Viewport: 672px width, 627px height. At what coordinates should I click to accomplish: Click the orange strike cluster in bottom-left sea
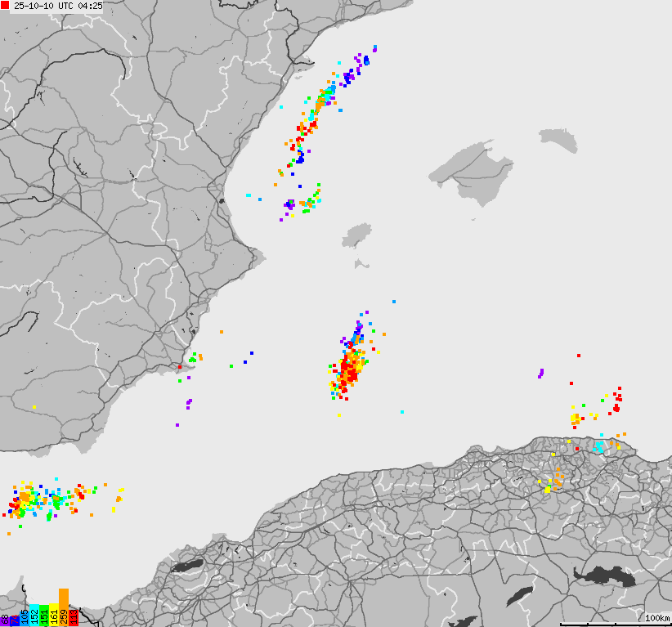[x=25, y=497]
